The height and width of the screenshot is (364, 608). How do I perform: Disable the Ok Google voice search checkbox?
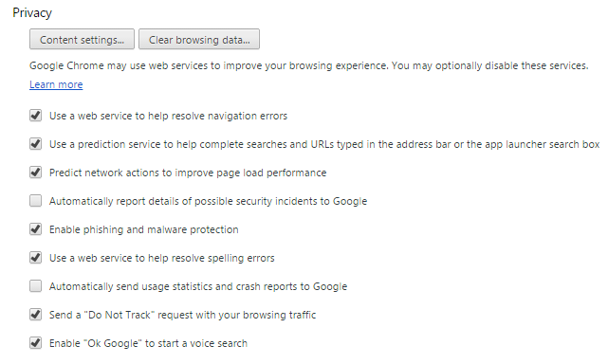(36, 343)
